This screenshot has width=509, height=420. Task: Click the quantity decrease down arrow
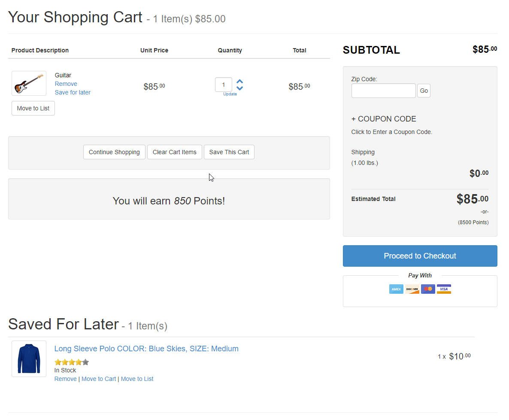tap(240, 88)
